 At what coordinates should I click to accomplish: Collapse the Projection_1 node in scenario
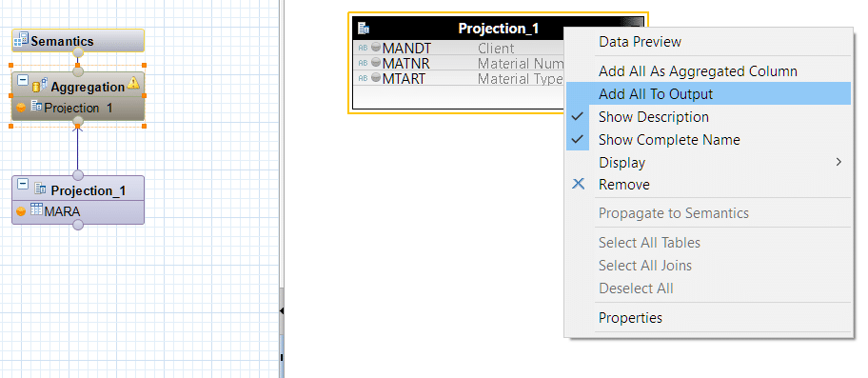click(x=23, y=184)
